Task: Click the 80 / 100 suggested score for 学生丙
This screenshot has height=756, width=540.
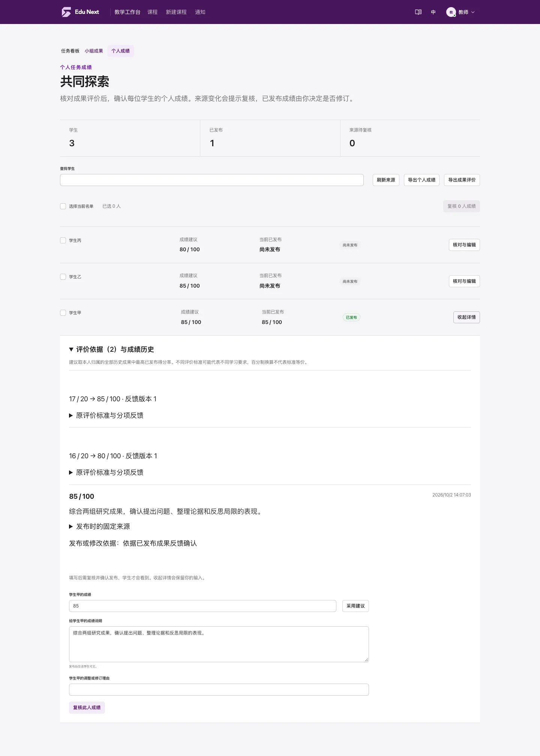Action: (190, 249)
